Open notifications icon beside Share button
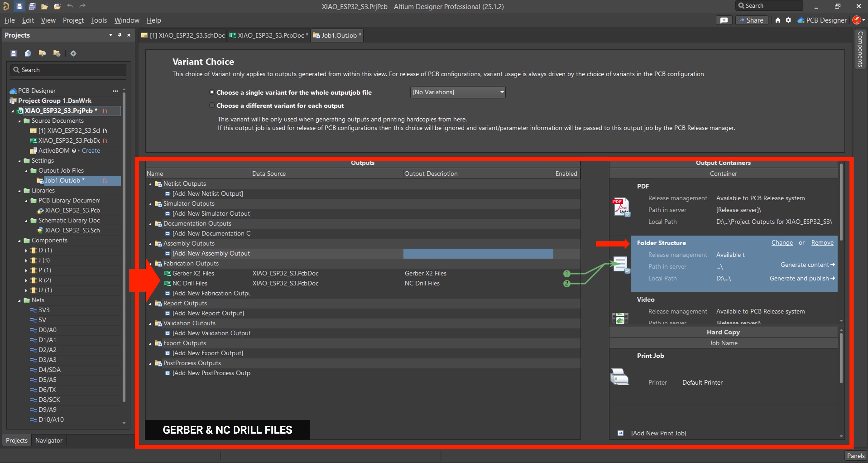 [x=724, y=20]
